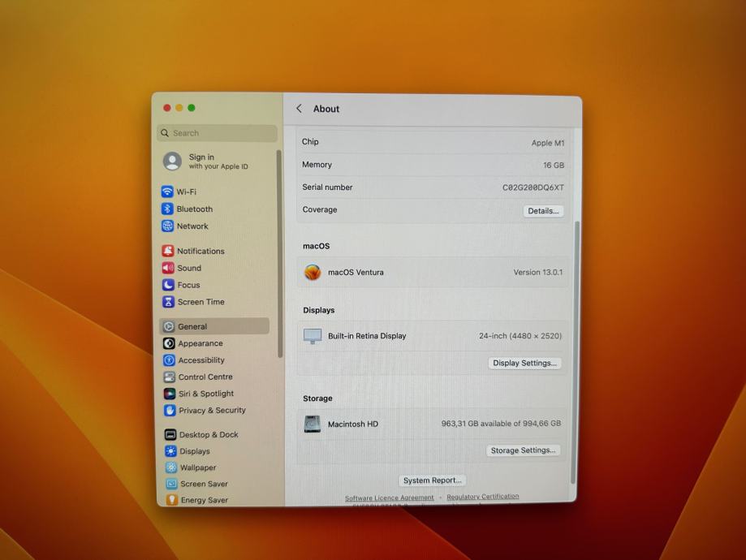Open Display Settings button
The width and height of the screenshot is (746, 560).
(524, 363)
